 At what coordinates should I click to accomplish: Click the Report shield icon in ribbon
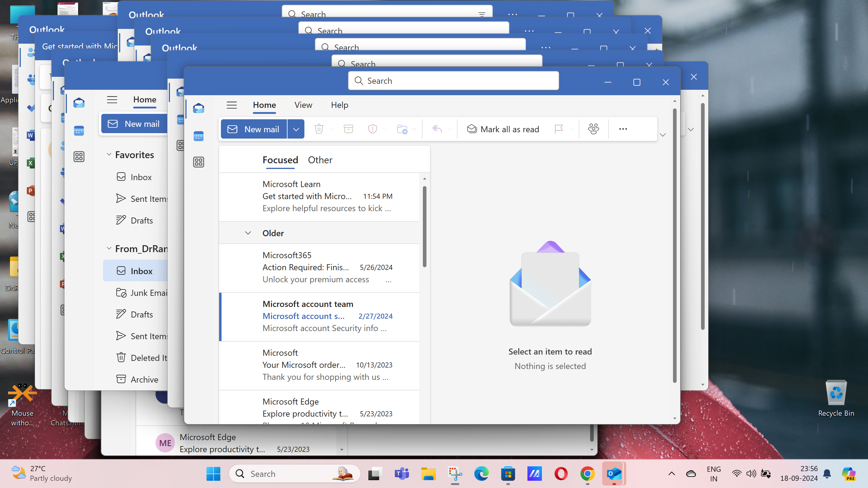(x=372, y=129)
